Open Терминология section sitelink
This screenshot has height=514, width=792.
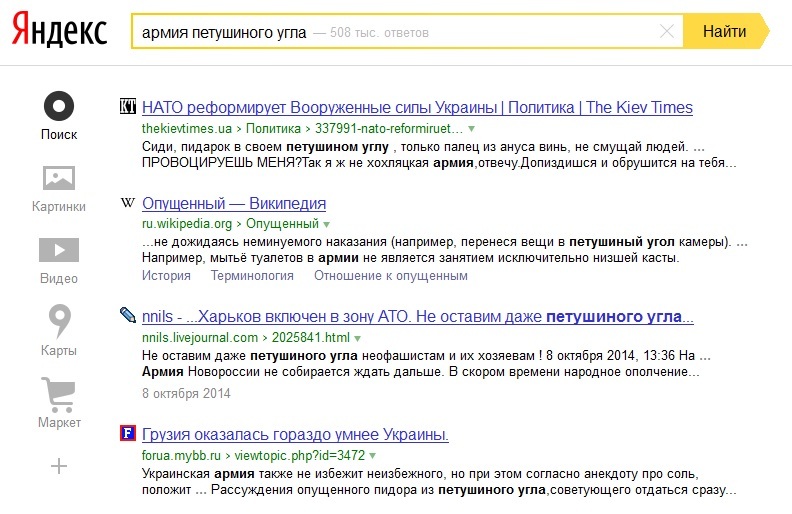pos(252,276)
